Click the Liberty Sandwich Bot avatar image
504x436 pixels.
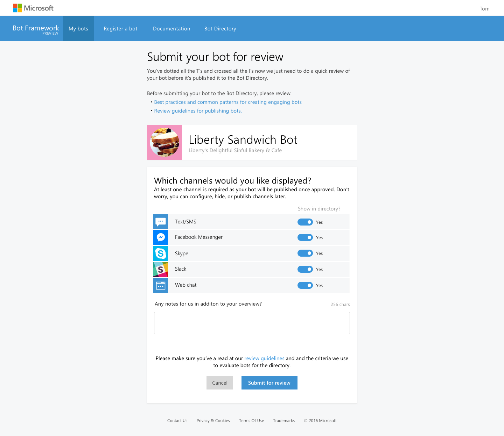tap(164, 142)
